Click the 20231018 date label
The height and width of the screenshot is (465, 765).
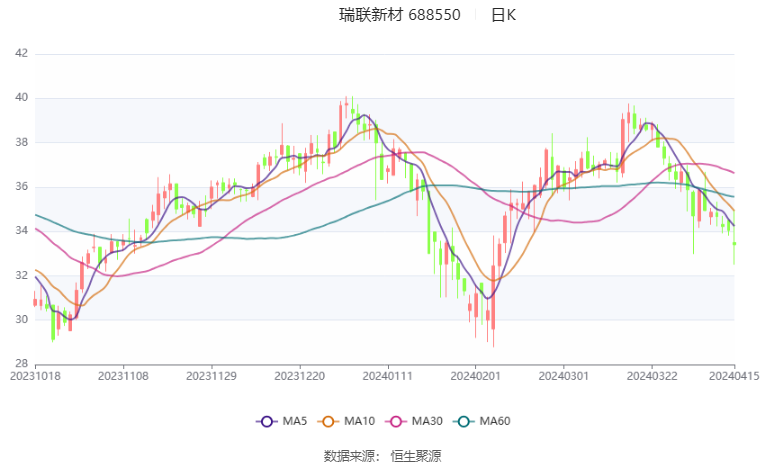pos(35,376)
